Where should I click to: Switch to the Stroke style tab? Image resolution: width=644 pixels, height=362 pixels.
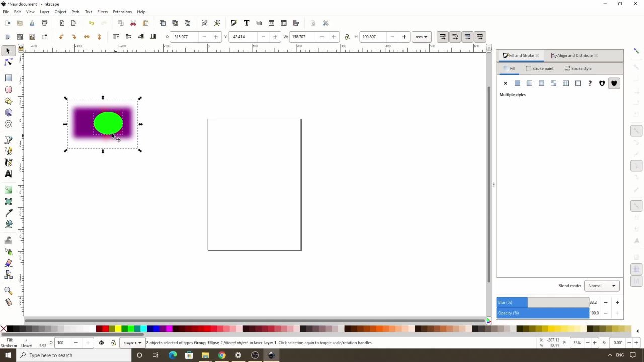pyautogui.click(x=578, y=69)
